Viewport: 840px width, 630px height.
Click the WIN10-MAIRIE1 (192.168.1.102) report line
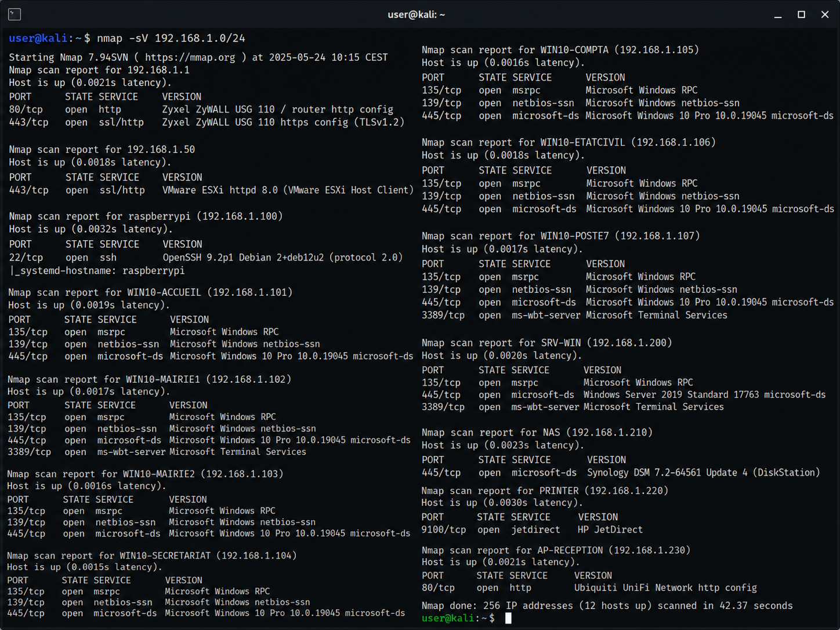[x=149, y=379]
